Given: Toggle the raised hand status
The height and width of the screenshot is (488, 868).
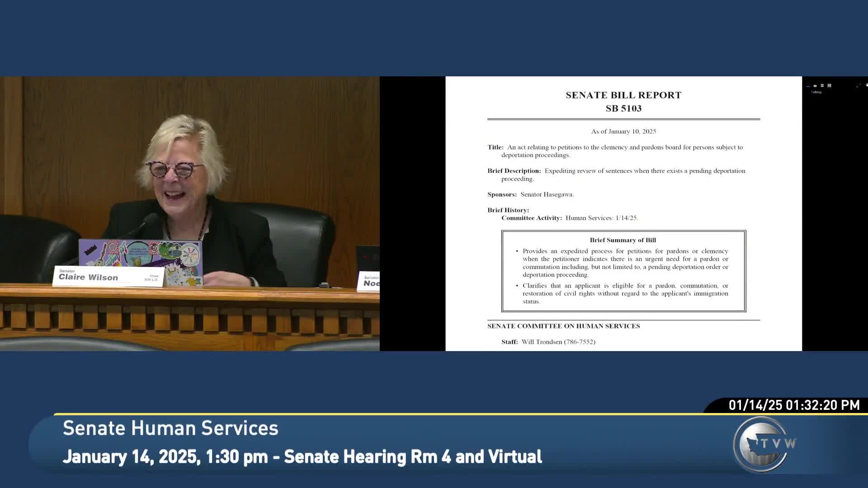Looking at the screenshot, I should [867, 85].
